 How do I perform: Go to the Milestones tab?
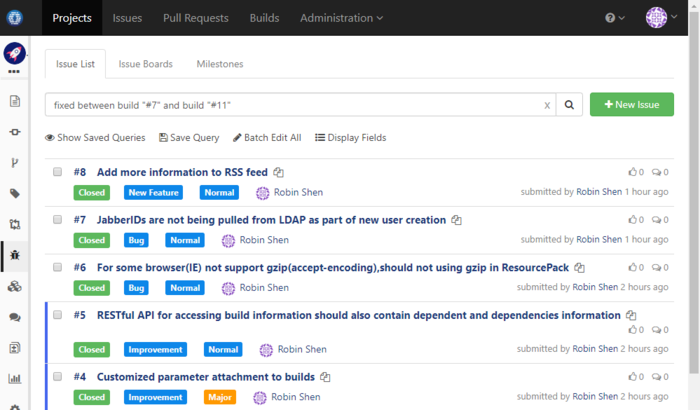point(219,64)
